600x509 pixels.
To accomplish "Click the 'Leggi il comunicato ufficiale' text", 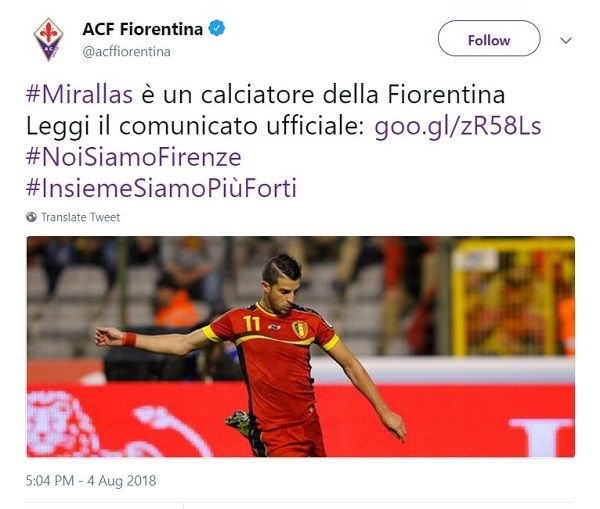I will tap(195, 126).
